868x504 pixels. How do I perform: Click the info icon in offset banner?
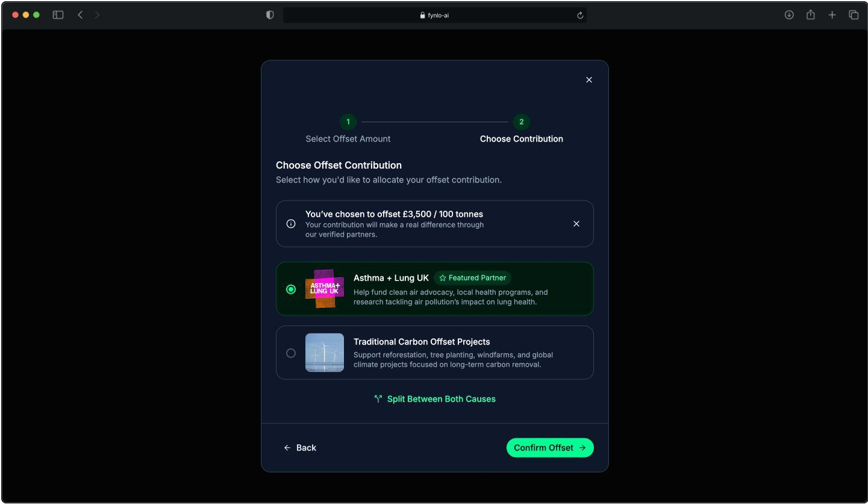pos(291,224)
